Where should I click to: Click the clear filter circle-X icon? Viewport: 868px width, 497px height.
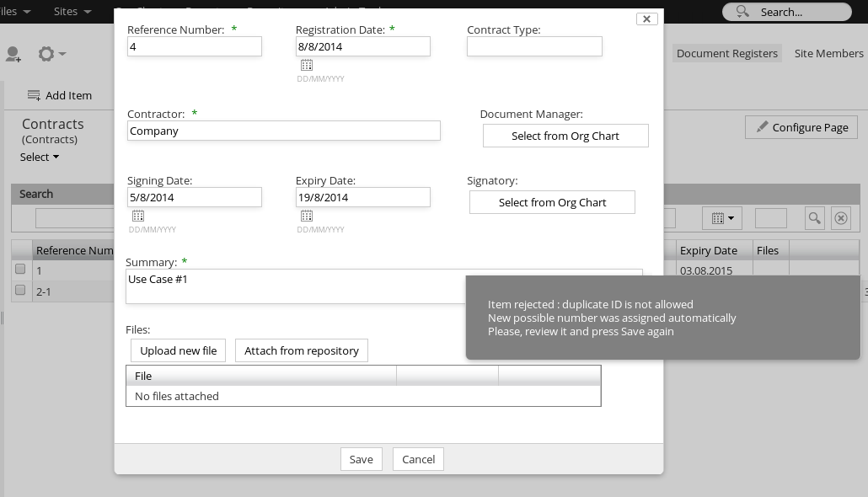841,218
